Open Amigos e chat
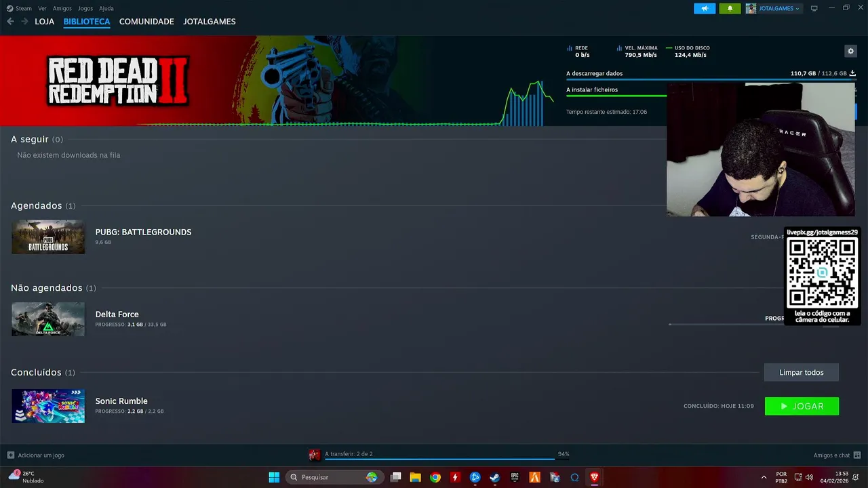This screenshot has height=488, width=868. [831, 455]
